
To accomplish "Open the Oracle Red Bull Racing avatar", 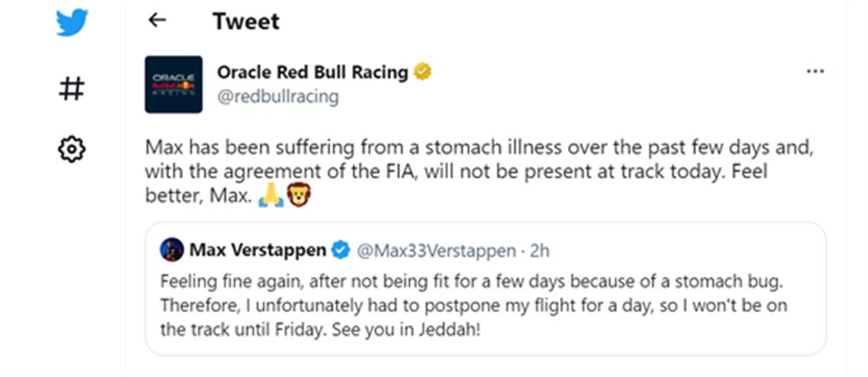I will tap(174, 85).
